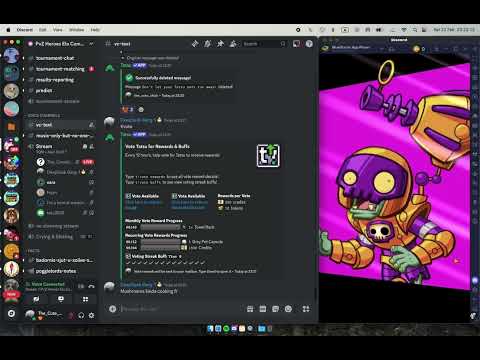Open user settings gear icon
Image resolution: width=480 pixels, height=360 pixels.
pyautogui.click(x=91, y=315)
